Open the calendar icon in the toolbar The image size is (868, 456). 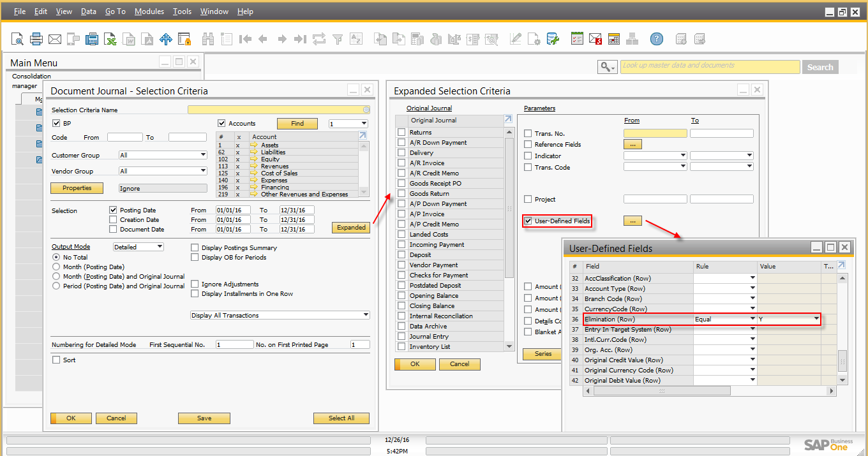click(614, 40)
